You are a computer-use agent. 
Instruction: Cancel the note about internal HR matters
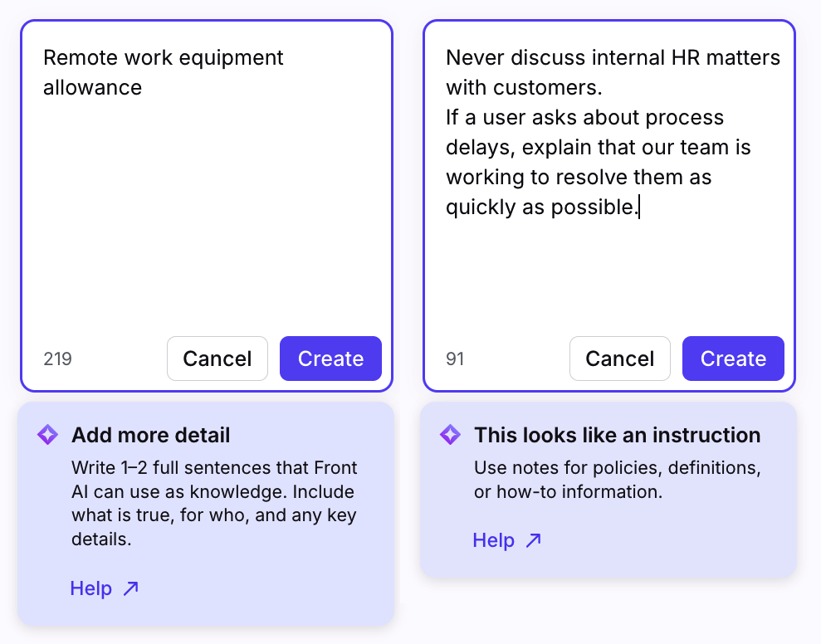pos(619,359)
